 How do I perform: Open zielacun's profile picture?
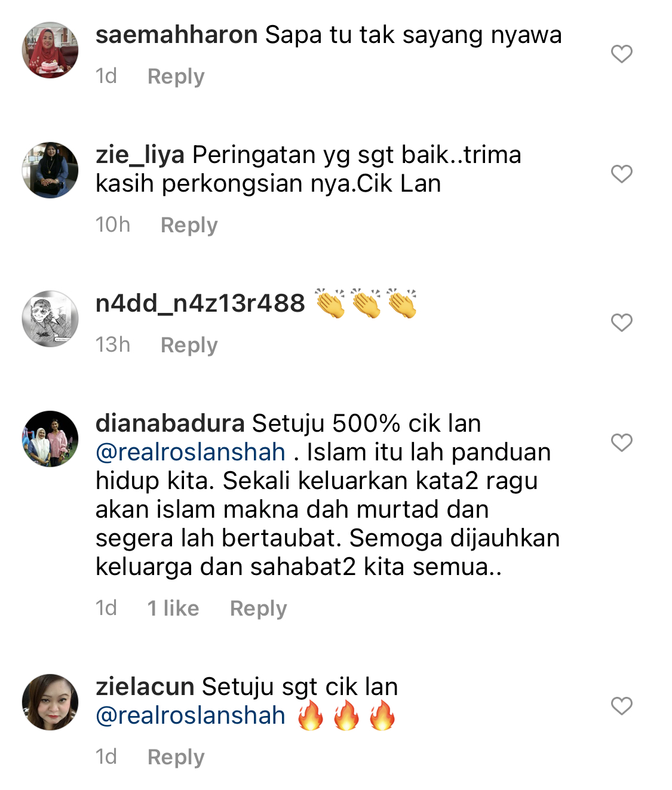point(50,702)
